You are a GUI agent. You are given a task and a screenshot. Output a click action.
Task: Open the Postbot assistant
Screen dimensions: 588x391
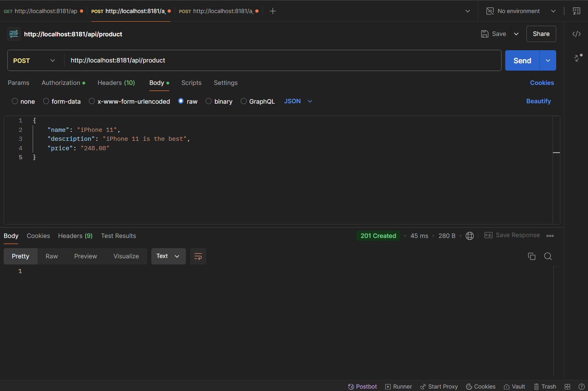[x=362, y=387]
